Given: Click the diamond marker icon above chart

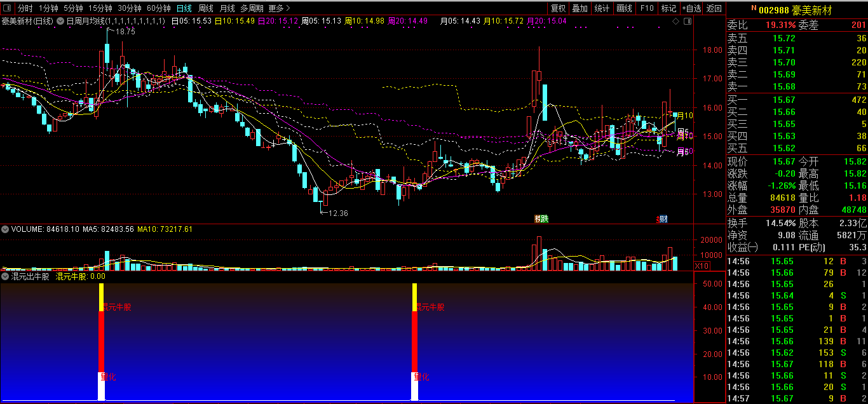Looking at the screenshot, I should click(x=676, y=21).
